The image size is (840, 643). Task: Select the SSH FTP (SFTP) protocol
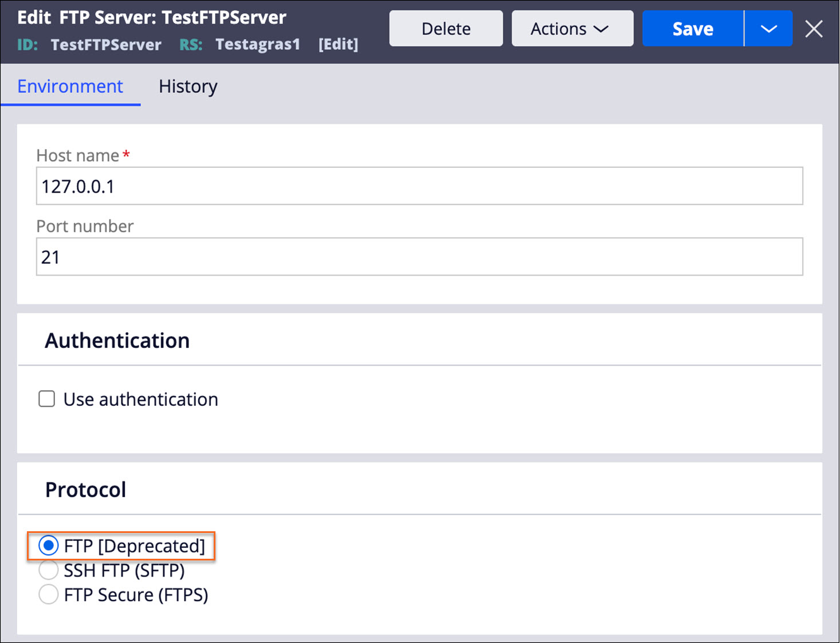[49, 570]
